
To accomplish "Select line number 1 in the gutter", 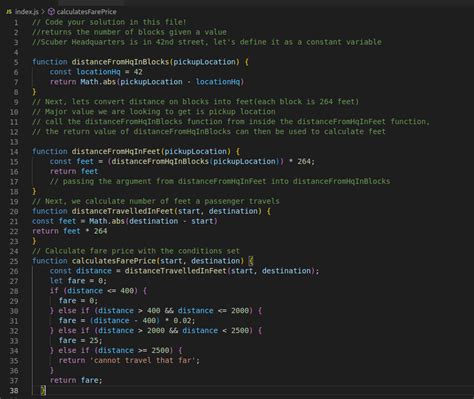I will click(16, 22).
